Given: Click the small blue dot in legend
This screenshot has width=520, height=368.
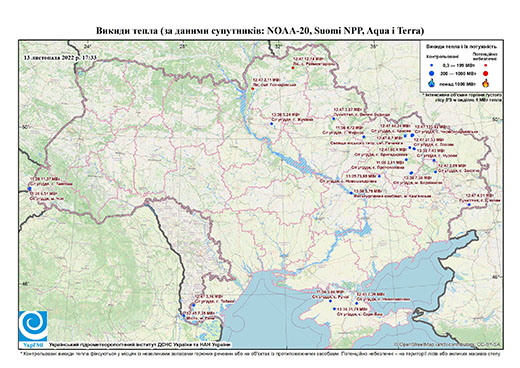Looking at the screenshot, I should (431, 65).
